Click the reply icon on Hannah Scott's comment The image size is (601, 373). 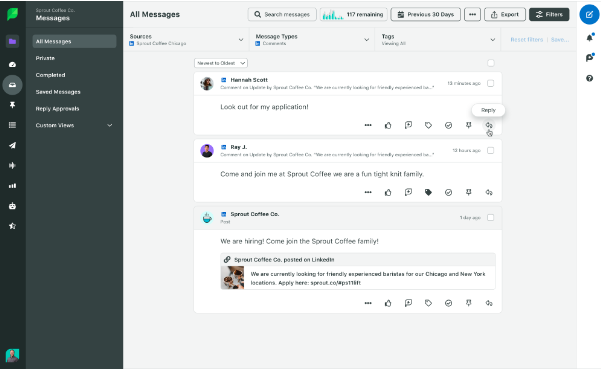click(489, 125)
